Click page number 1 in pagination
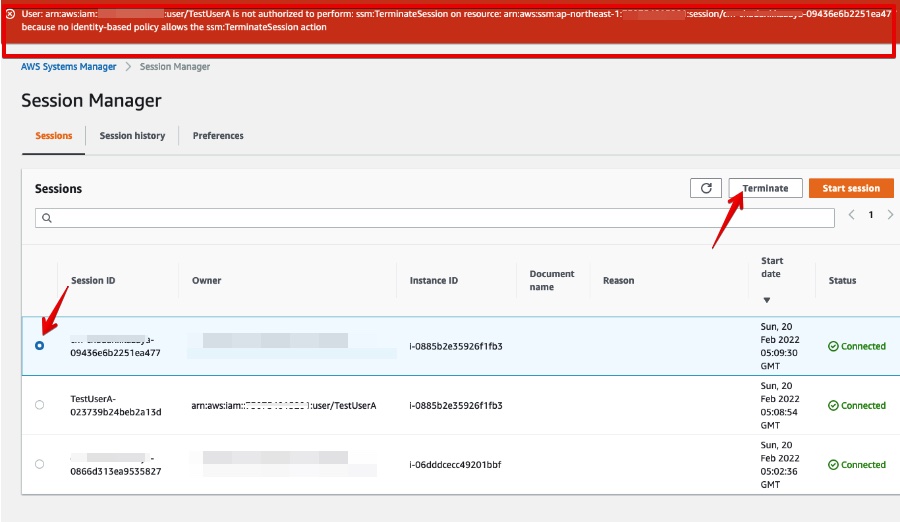 click(x=871, y=215)
